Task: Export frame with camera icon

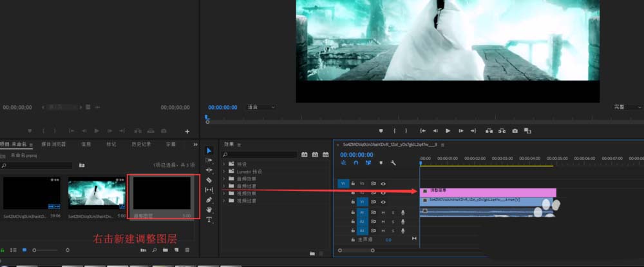Action: pos(515,131)
